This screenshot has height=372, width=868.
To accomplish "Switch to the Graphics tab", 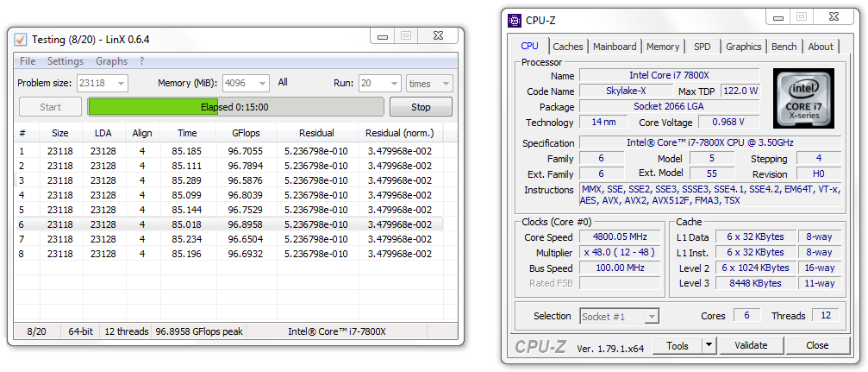I will point(744,47).
